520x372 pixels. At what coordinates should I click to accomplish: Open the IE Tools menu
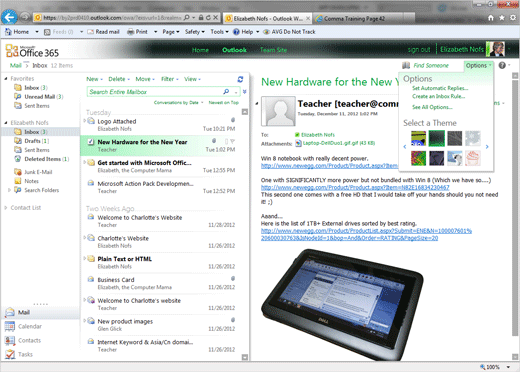[219, 32]
